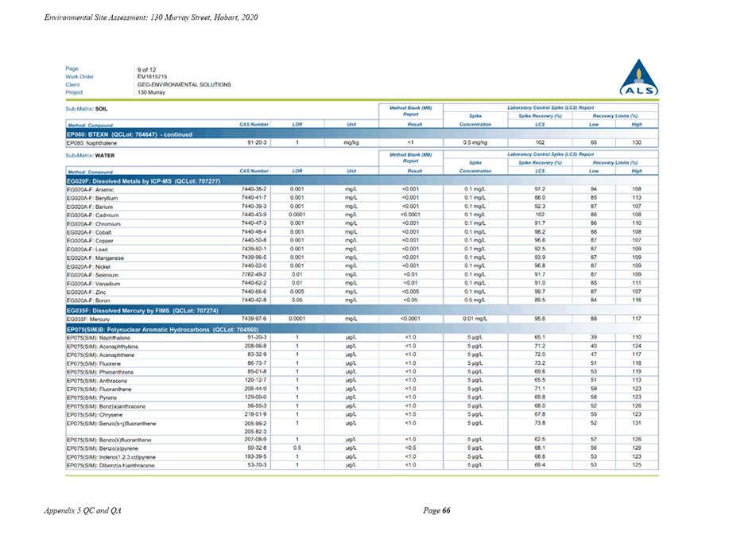The image size is (756, 535).
Task: Click LCS recovery '97.2' in Arsenic row
Action: [x=540, y=189]
